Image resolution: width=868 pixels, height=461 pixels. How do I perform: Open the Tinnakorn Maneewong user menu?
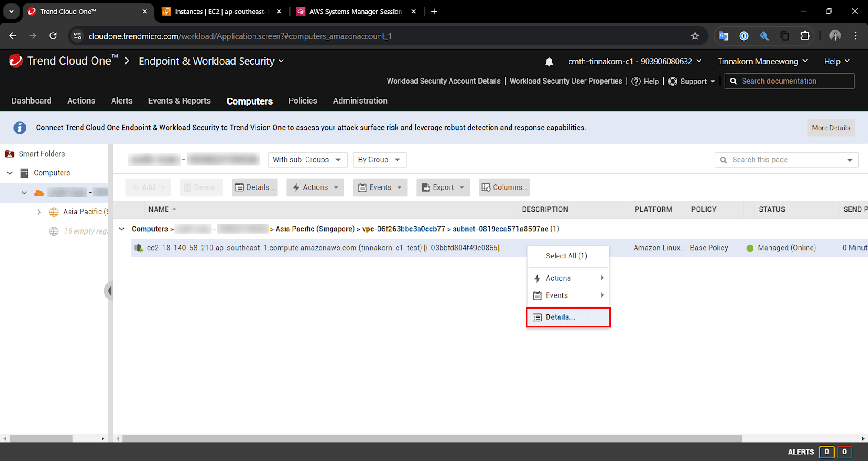tap(763, 61)
